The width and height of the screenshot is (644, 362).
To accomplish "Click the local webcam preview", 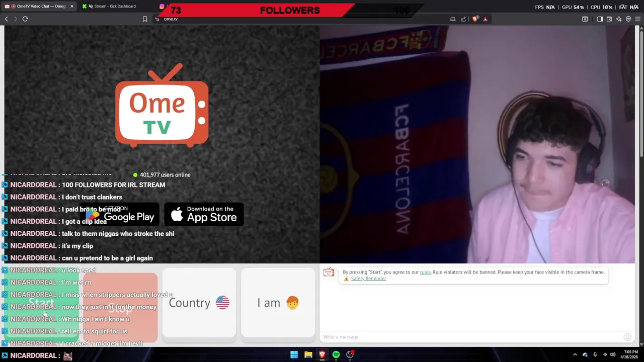I will (x=477, y=144).
